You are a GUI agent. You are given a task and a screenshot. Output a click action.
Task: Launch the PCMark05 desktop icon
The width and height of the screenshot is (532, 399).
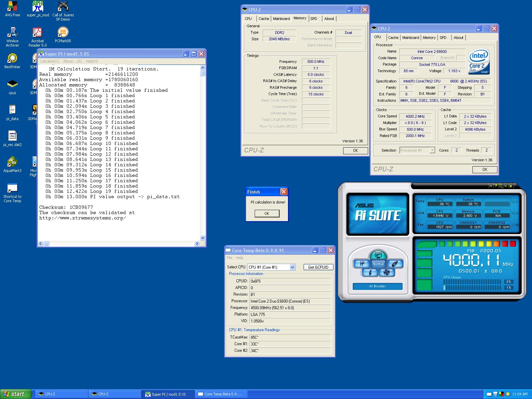63,35
